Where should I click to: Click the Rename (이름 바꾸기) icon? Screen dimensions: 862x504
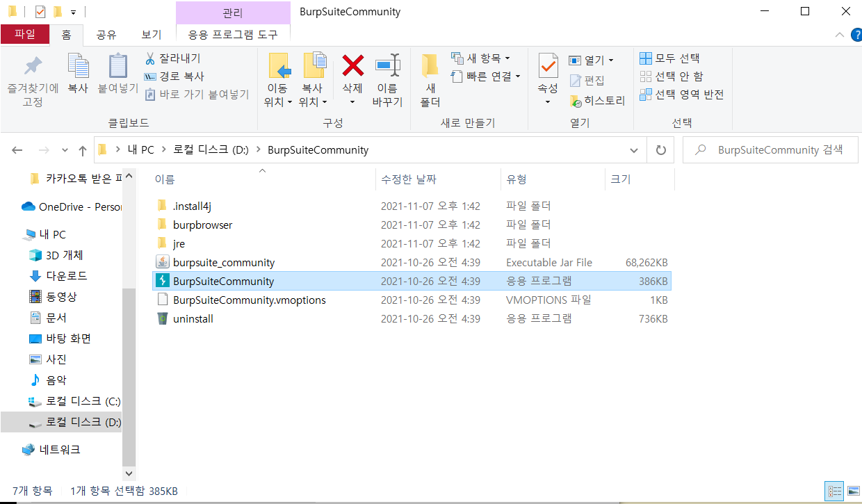tap(387, 65)
